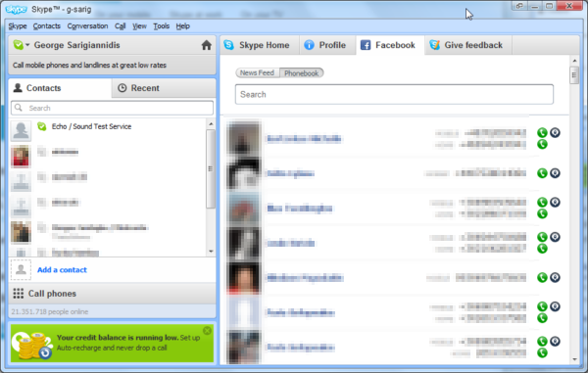Viewport: 588px width, 373px height.
Task: Click the Add a contact link
Action: point(62,269)
